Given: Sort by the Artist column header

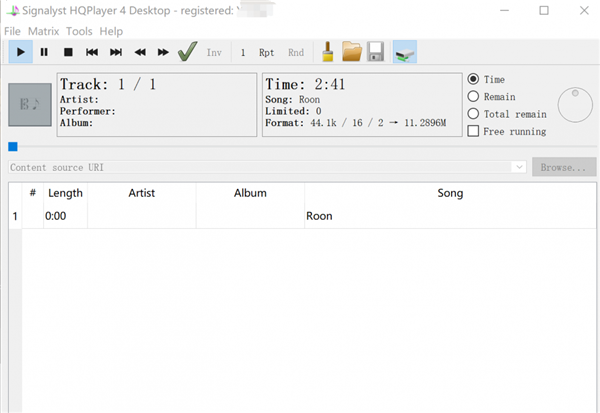Looking at the screenshot, I should coord(142,193).
